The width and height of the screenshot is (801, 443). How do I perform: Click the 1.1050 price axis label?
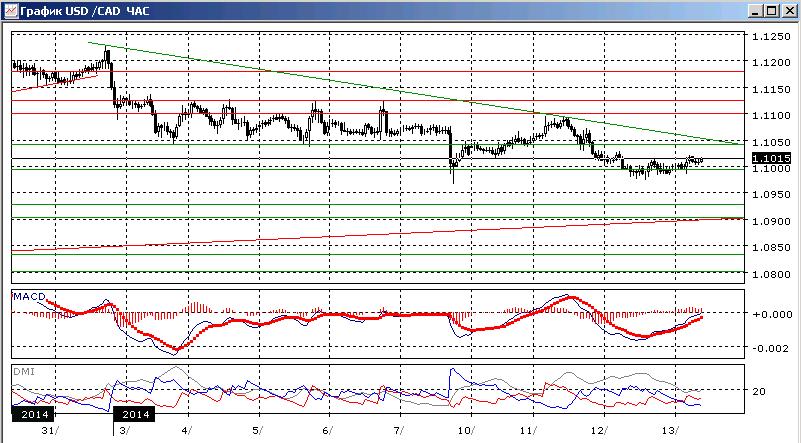(x=772, y=142)
